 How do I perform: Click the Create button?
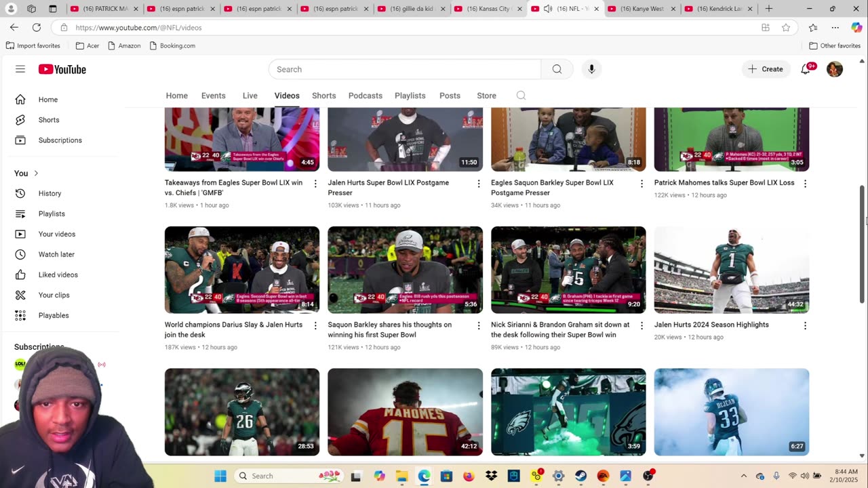766,69
